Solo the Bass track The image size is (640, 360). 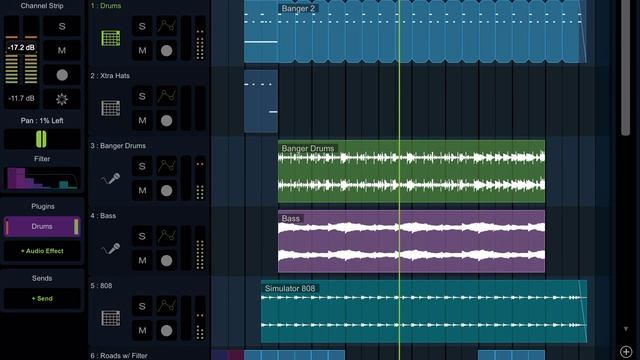(x=142, y=236)
